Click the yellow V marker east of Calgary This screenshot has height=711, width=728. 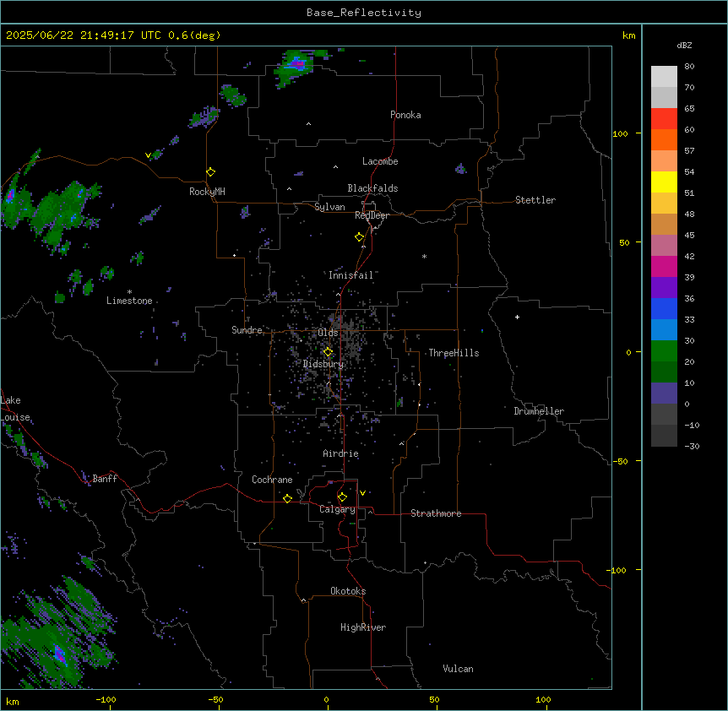tap(362, 493)
